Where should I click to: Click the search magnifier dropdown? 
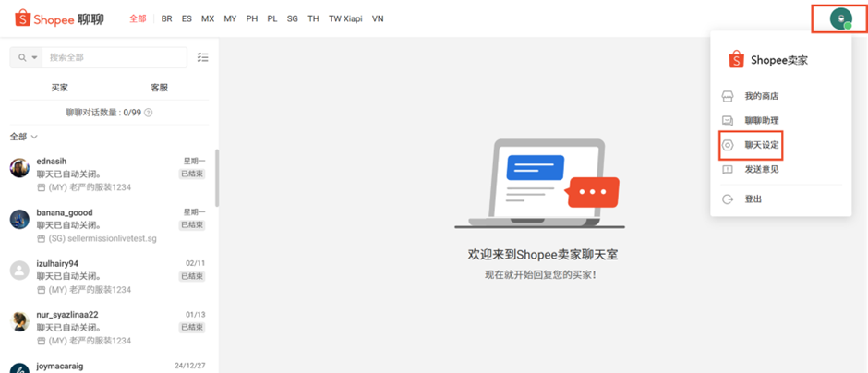pos(26,57)
